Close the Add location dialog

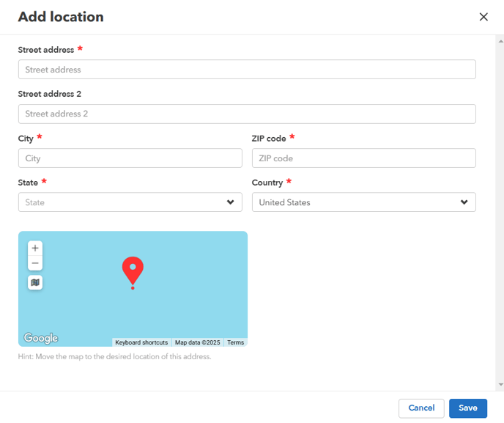click(x=483, y=17)
